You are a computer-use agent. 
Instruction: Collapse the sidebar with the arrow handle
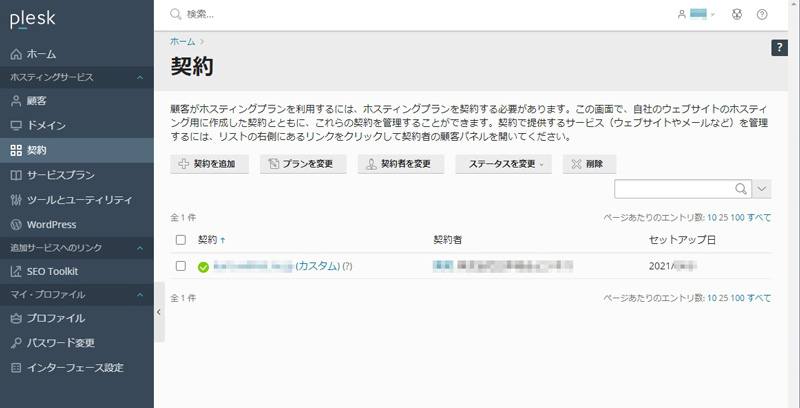(160, 312)
